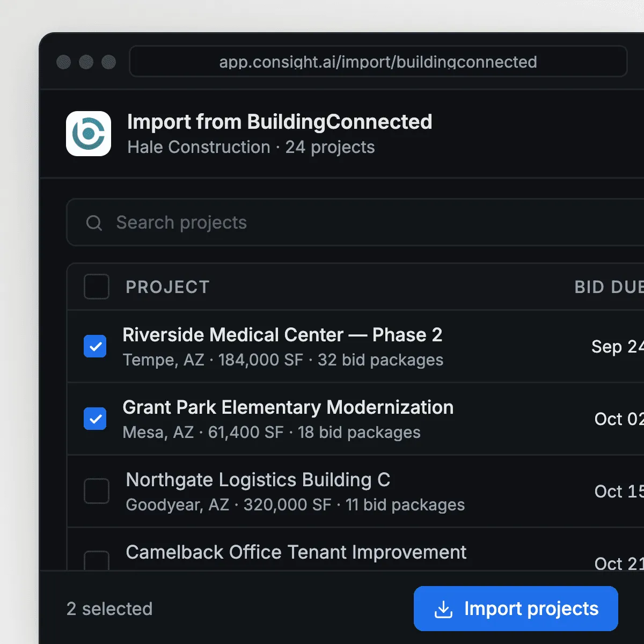Click the Import from BuildingConnected heading

[x=280, y=122]
